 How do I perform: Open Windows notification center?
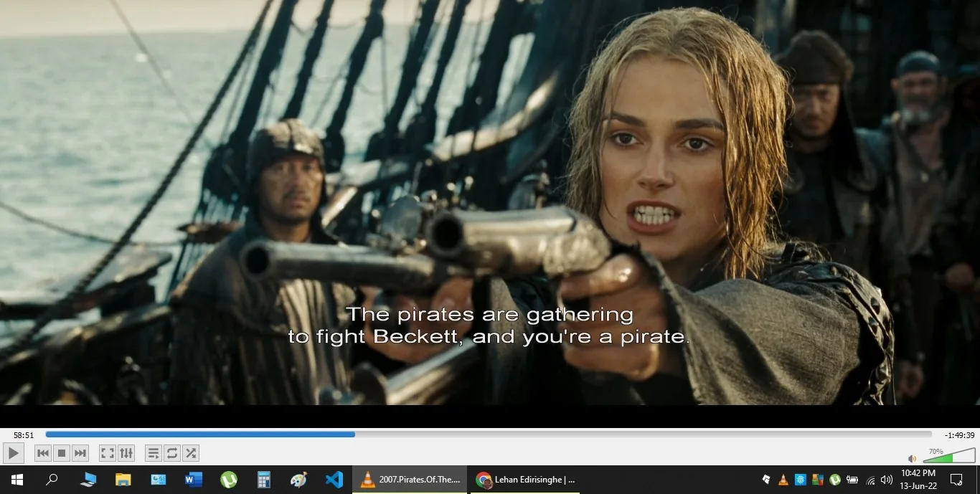(956, 480)
